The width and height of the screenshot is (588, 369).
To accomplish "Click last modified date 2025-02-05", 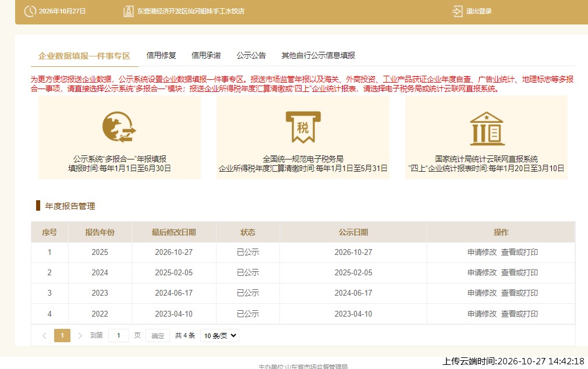I will tap(173, 272).
